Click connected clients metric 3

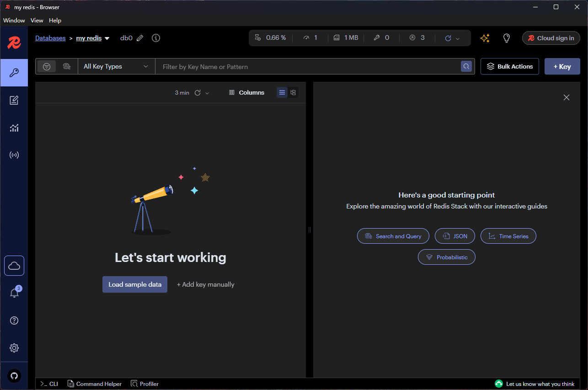coord(417,38)
